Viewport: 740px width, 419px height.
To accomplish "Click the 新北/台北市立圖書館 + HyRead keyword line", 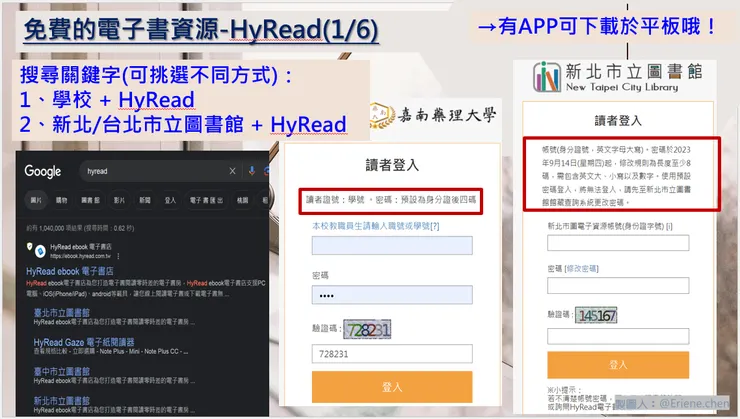I will tap(183, 125).
